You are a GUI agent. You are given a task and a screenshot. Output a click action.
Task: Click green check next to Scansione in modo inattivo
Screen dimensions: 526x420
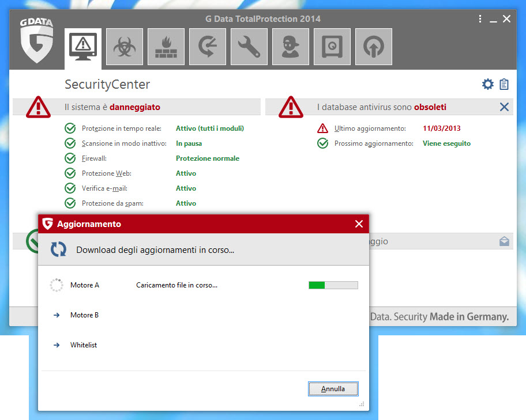tap(70, 143)
